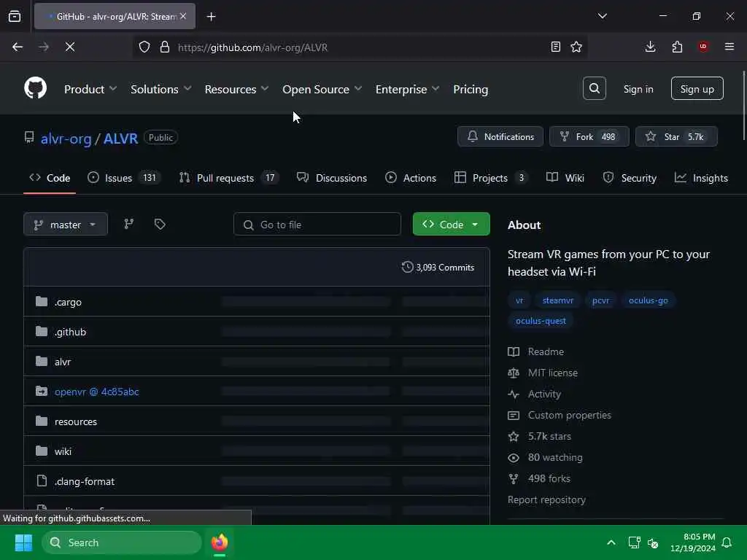Open the Windows Start menu
This screenshot has height=560, width=747.
pos(23,542)
